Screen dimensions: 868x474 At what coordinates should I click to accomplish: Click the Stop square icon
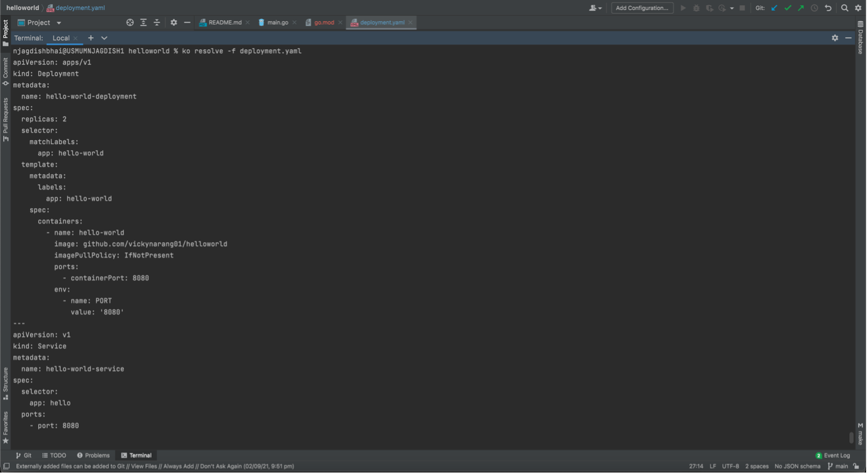(x=742, y=8)
